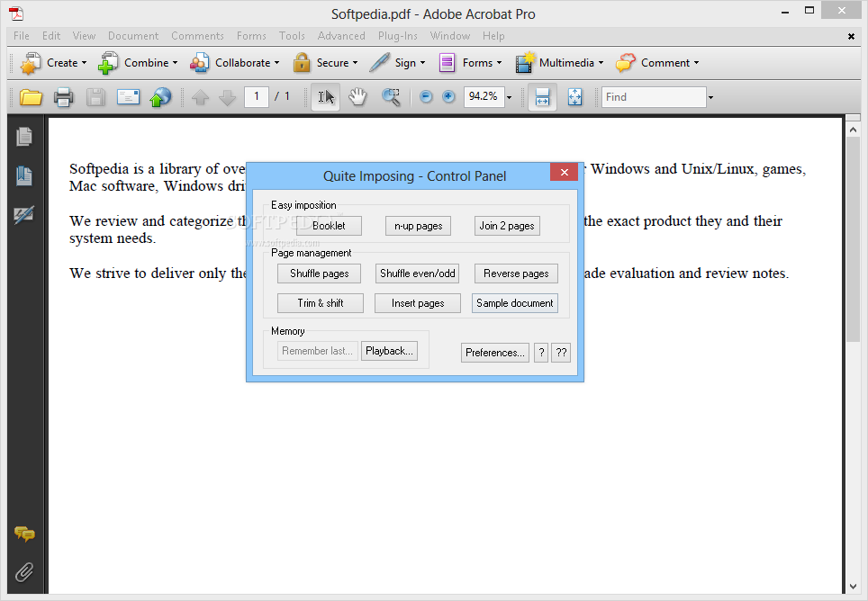
Task: Click the upload globe icon
Action: [160, 97]
